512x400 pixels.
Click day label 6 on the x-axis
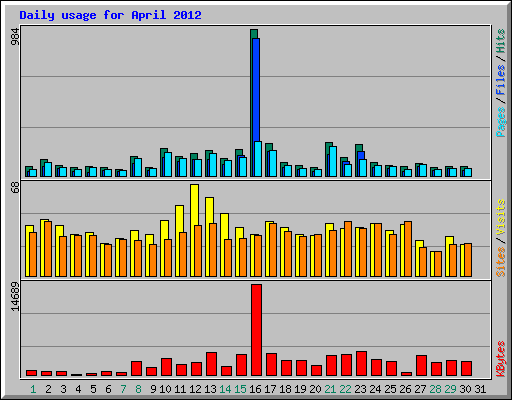point(108,389)
